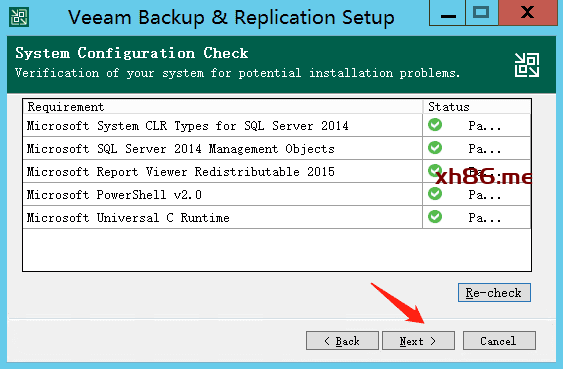Click status text for Universal C Runtime row
Viewport: 563px width, 369px height.
pos(484,218)
